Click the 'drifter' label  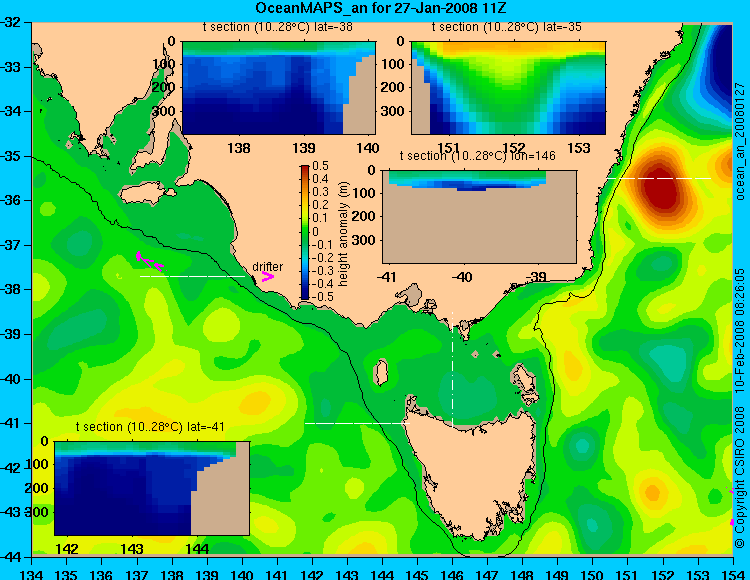[x=267, y=266]
